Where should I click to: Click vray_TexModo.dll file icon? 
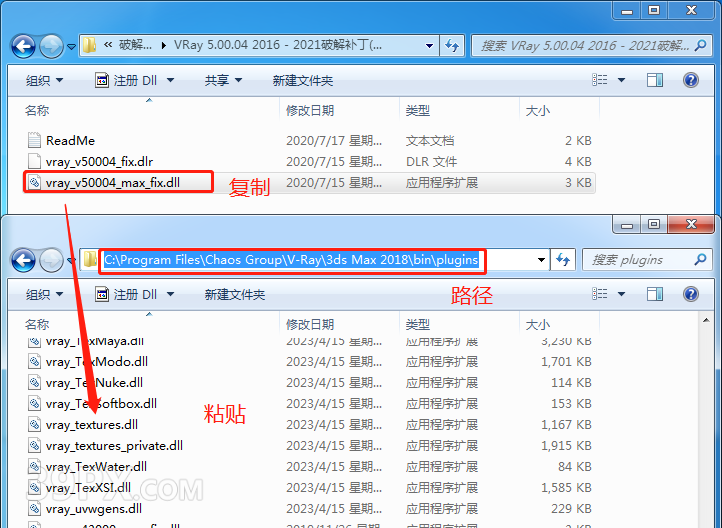click(35, 362)
